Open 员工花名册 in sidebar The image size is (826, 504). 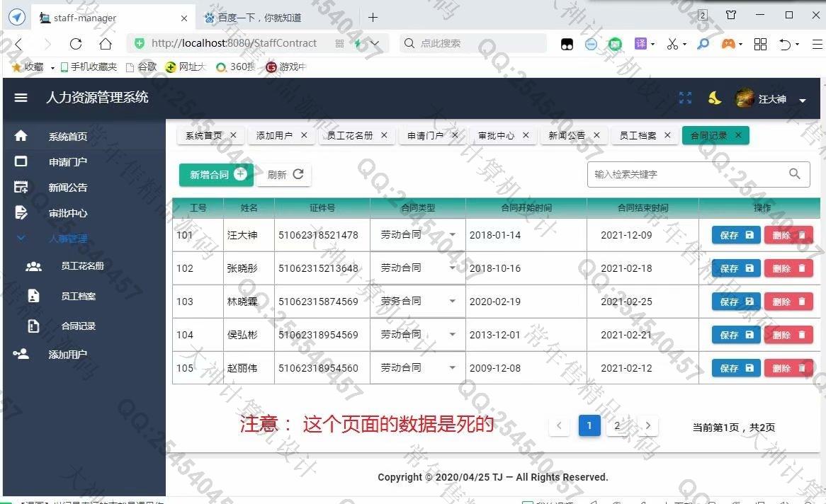click(x=82, y=266)
